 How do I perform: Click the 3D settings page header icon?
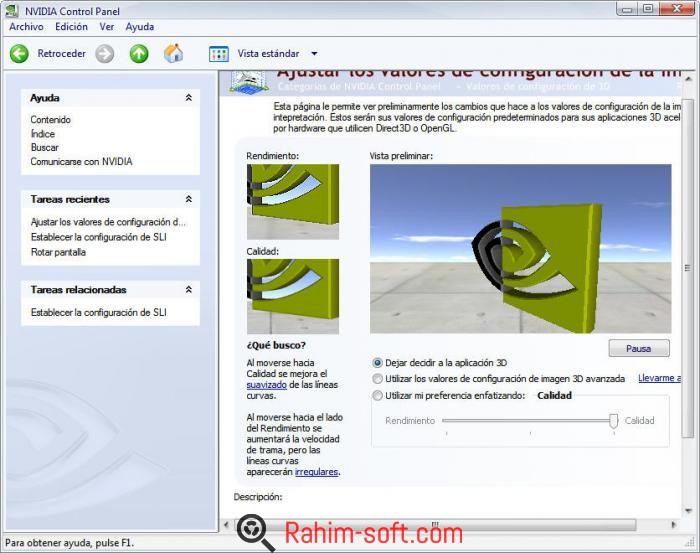[249, 82]
